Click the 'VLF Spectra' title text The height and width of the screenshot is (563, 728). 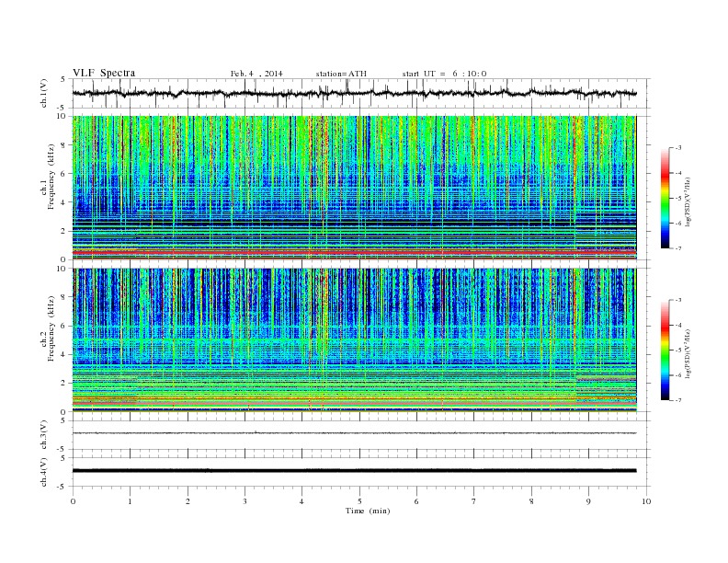tap(104, 73)
